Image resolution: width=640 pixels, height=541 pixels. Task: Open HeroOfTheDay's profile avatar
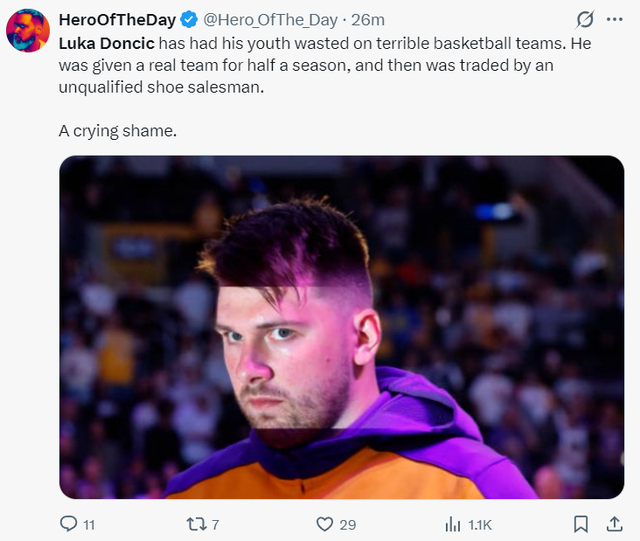pyautogui.click(x=28, y=31)
